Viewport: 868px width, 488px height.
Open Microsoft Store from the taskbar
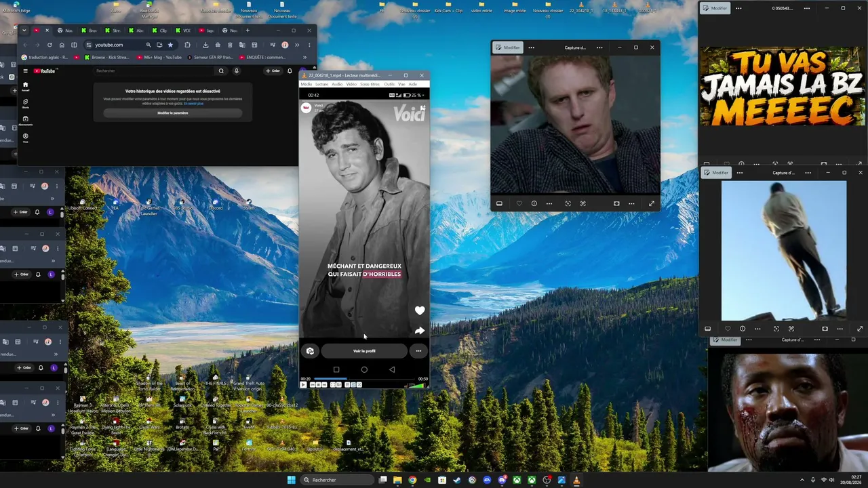[x=442, y=480]
